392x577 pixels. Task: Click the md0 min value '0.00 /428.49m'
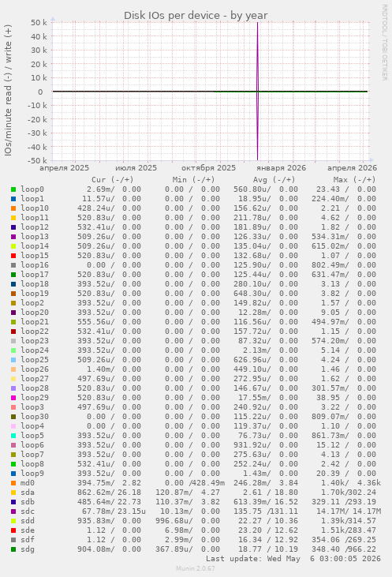pos(195,483)
